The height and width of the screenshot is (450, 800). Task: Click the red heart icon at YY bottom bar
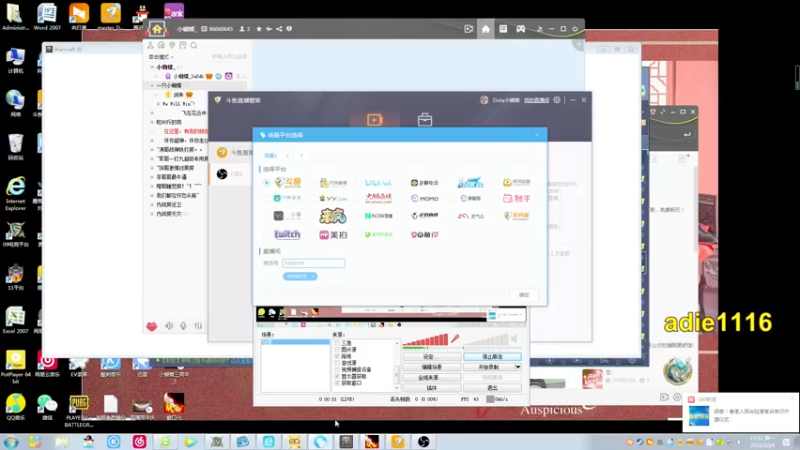152,326
